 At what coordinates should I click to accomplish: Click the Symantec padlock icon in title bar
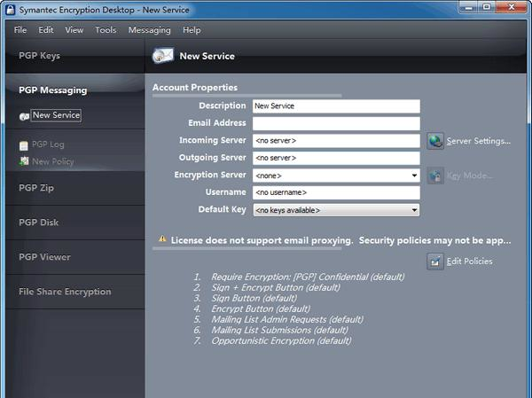click(11, 9)
